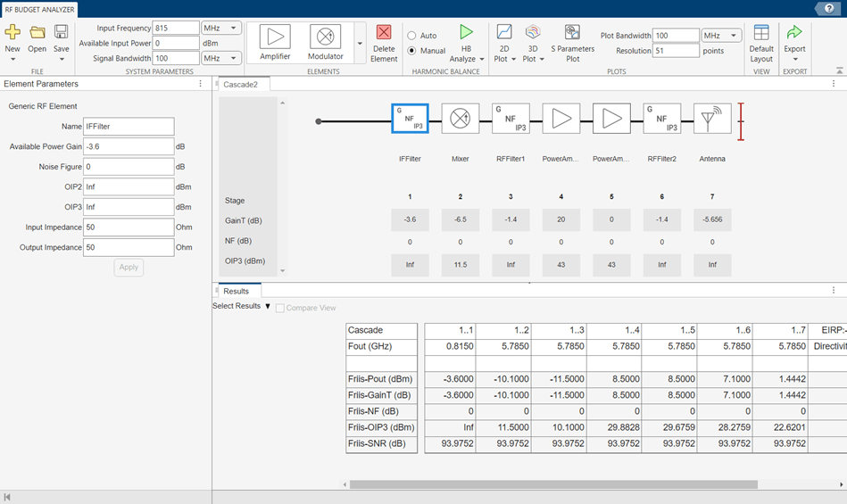Run HB Analyze
The image size is (847, 504).
pyautogui.click(x=466, y=33)
